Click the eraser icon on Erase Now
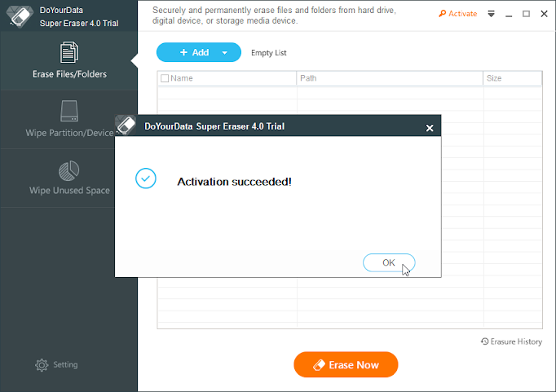 (319, 365)
